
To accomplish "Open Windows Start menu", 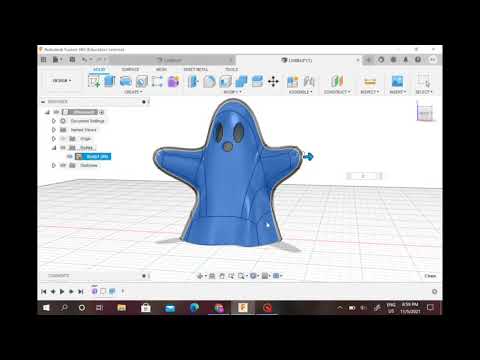I will point(46,308).
